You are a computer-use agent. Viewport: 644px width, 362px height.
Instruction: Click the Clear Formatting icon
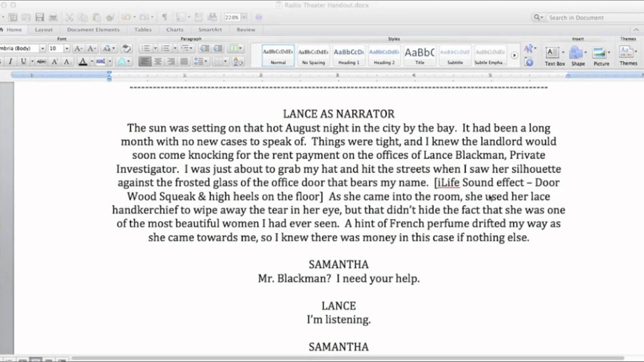point(126,48)
